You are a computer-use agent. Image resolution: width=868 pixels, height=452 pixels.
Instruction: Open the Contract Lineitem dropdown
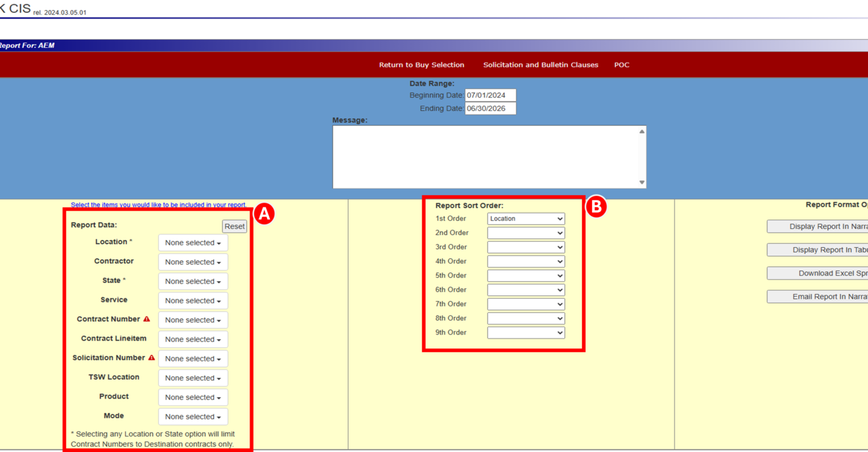[193, 339]
